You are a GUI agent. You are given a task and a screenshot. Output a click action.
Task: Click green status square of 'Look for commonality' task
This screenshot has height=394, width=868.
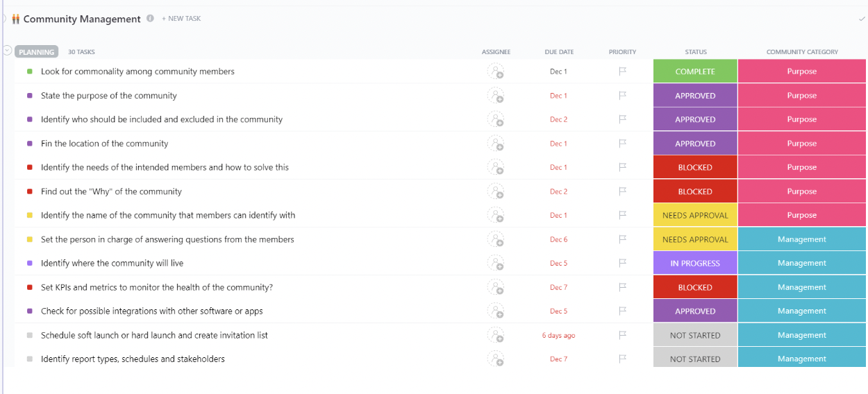point(30,71)
